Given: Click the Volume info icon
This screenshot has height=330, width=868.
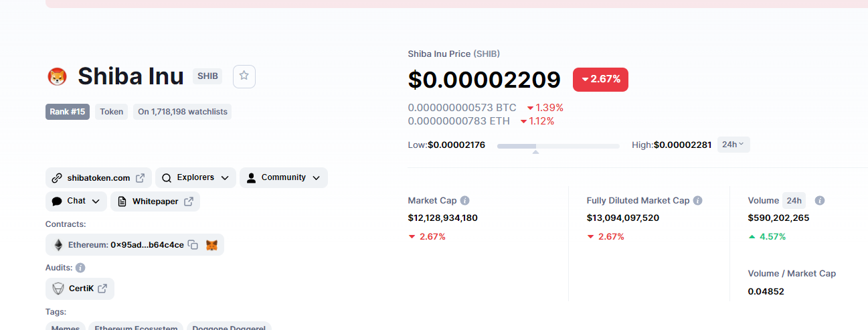Looking at the screenshot, I should [x=820, y=200].
